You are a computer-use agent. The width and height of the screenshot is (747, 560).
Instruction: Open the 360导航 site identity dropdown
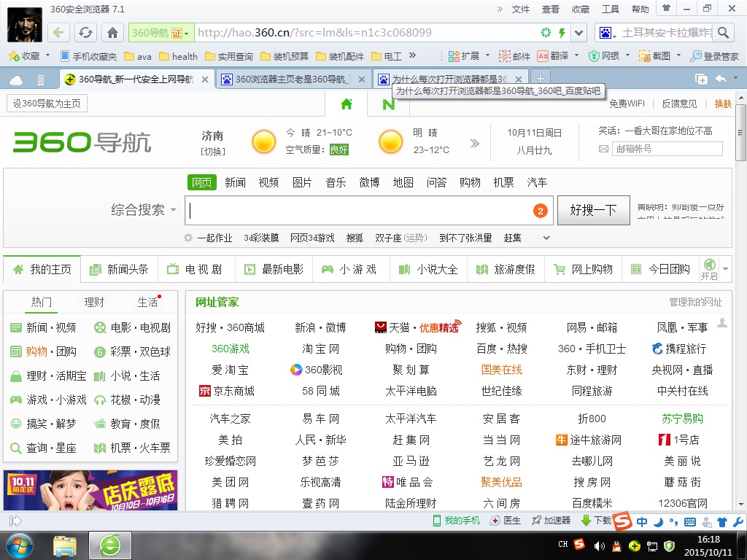[160, 32]
